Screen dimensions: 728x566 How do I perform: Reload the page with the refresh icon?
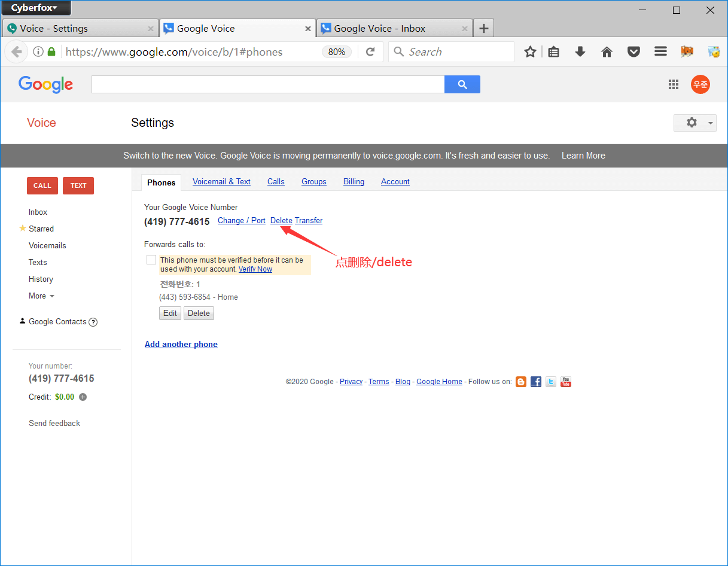(370, 52)
